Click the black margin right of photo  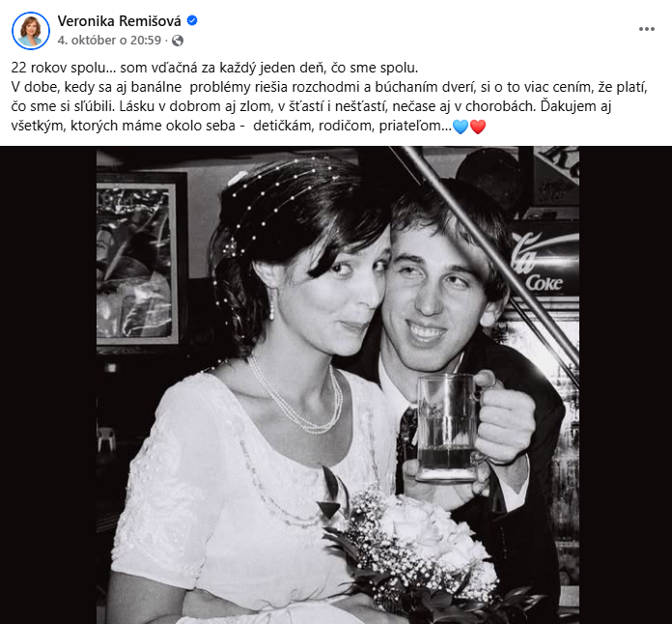pyautogui.click(x=626, y=384)
